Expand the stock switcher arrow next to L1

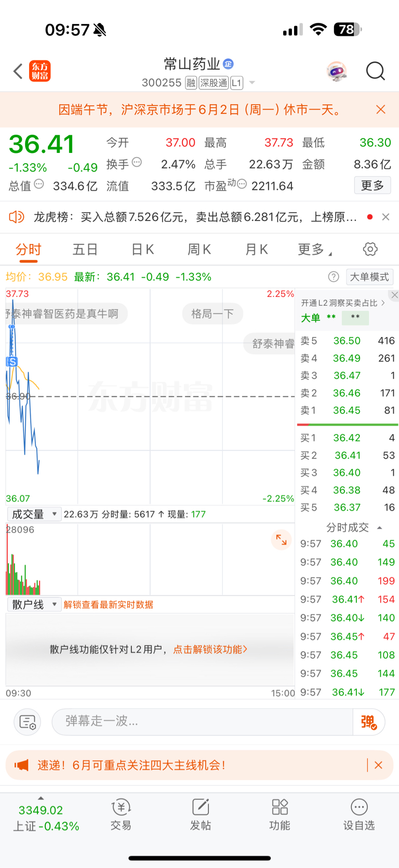[x=252, y=83]
